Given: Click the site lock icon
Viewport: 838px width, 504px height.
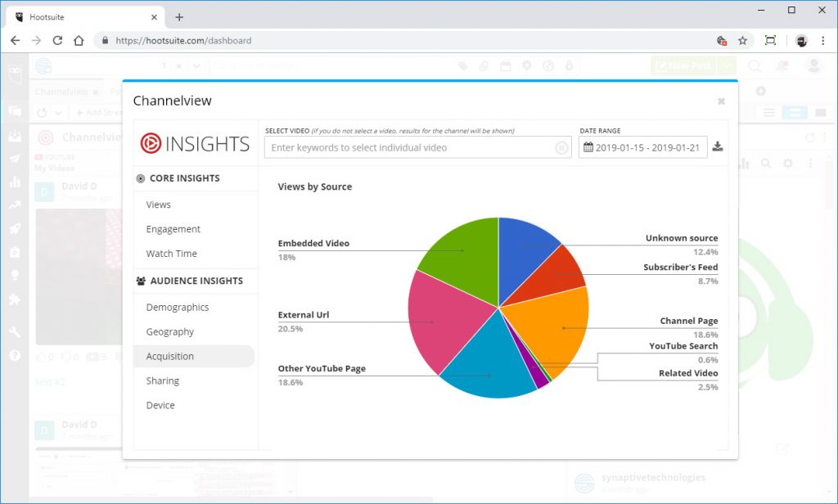Looking at the screenshot, I should point(105,41).
